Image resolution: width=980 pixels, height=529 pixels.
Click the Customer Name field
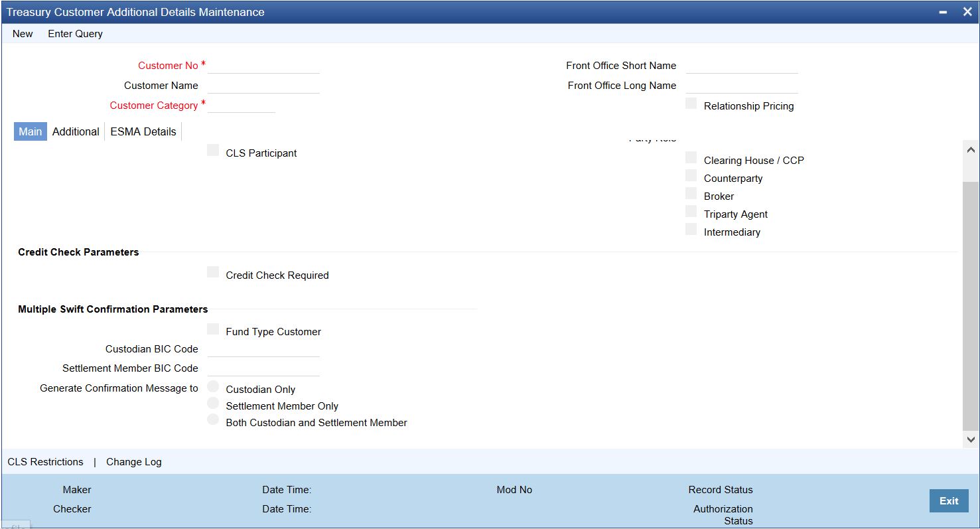tap(263, 86)
